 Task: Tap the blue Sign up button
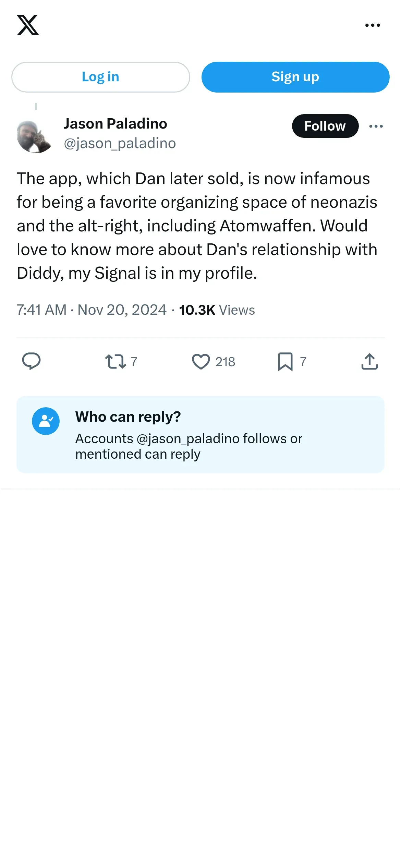pyautogui.click(x=295, y=77)
